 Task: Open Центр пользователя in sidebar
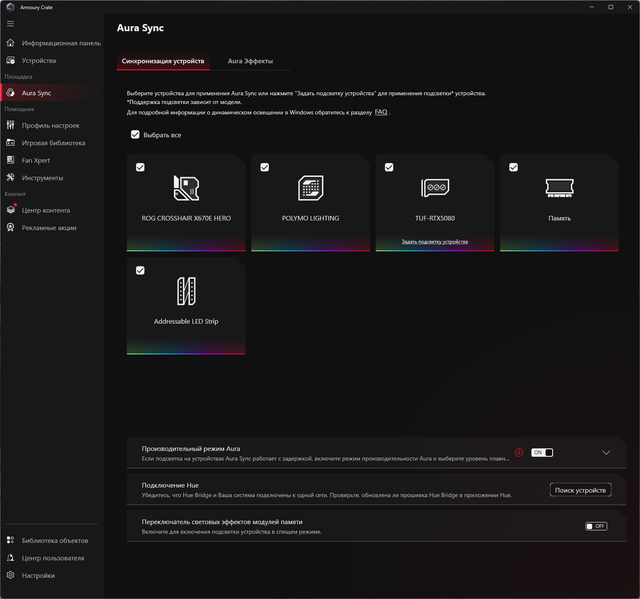(x=52, y=558)
